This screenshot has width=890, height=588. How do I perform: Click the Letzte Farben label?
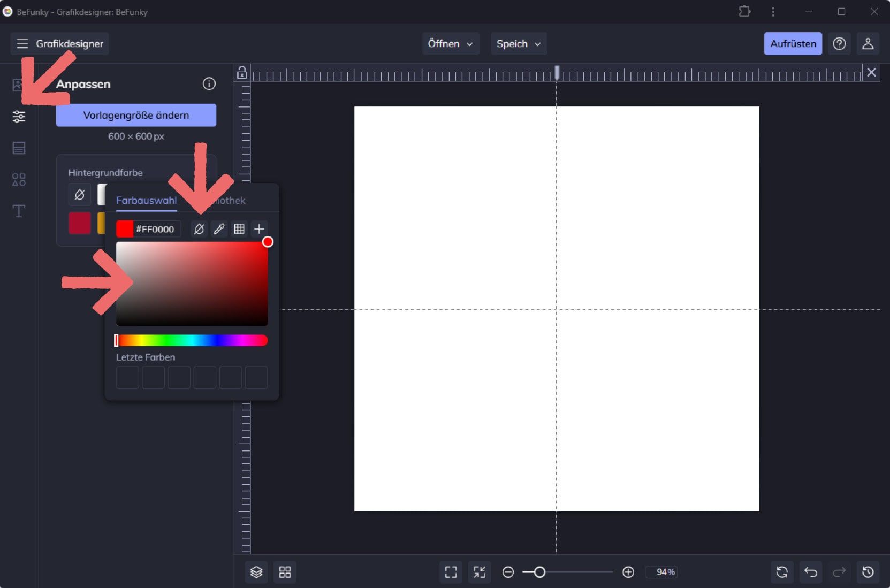pos(146,357)
